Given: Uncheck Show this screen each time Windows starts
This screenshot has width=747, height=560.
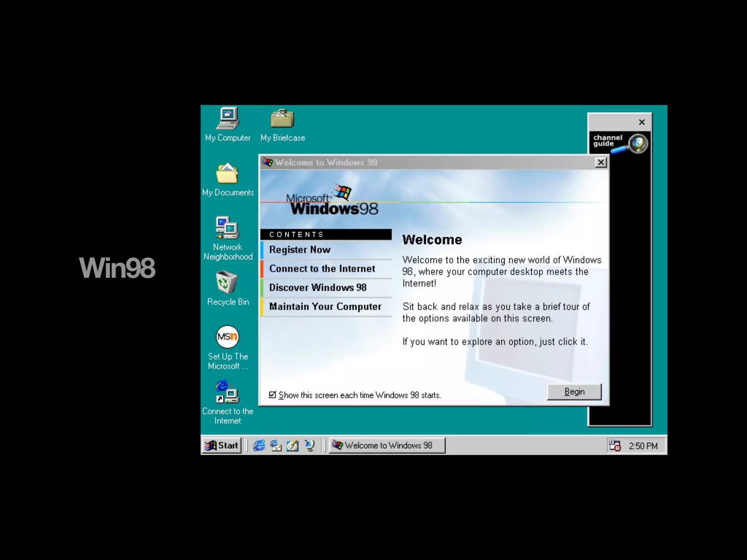Looking at the screenshot, I should point(272,395).
